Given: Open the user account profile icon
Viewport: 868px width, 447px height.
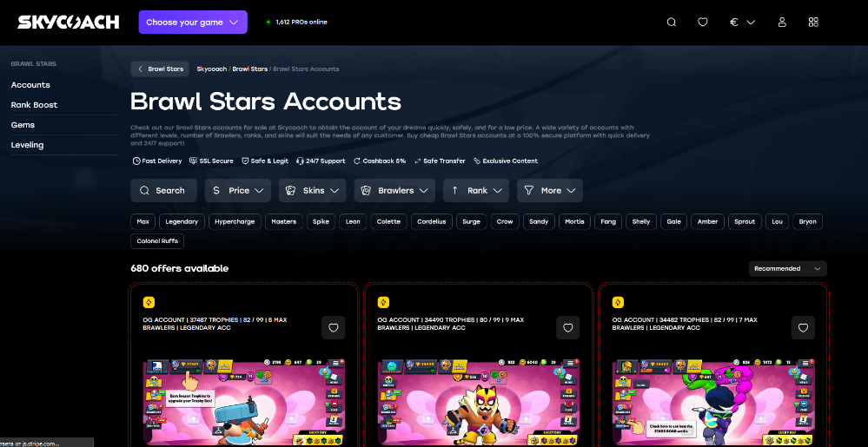Looking at the screenshot, I should pos(782,22).
